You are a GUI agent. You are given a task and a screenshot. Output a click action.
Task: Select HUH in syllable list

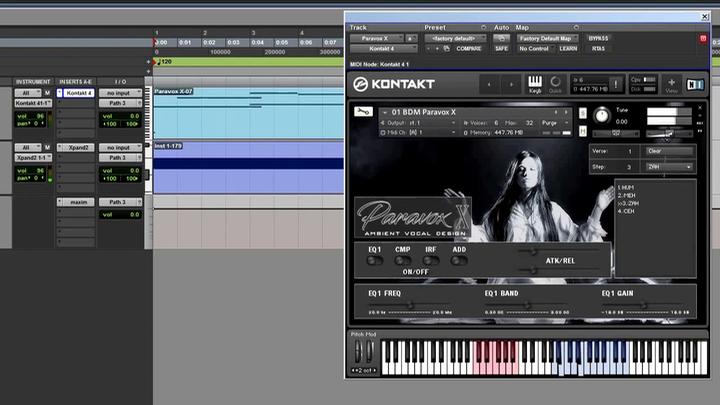pos(625,188)
